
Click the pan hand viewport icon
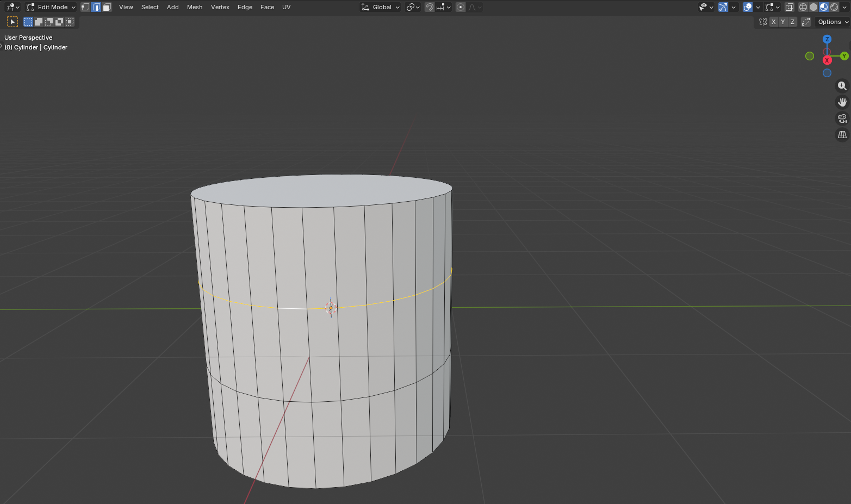pos(842,102)
